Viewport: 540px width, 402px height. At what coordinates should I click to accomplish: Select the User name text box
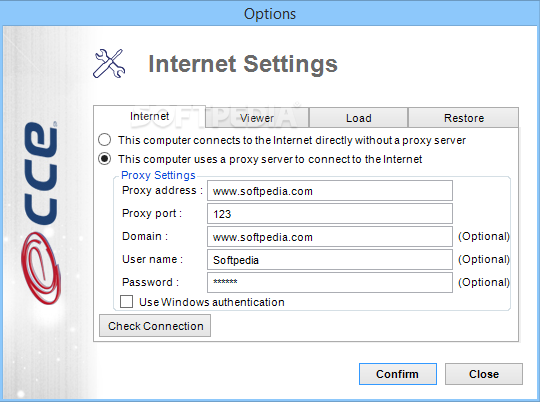(330, 259)
